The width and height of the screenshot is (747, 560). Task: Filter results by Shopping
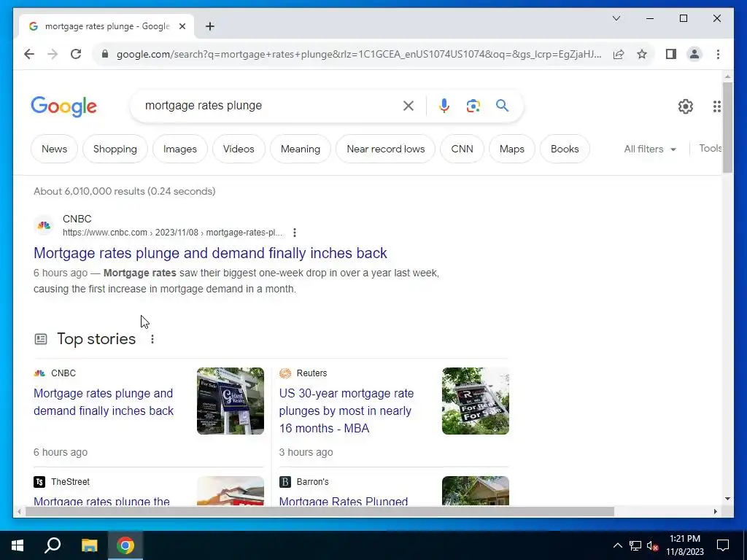(x=115, y=149)
